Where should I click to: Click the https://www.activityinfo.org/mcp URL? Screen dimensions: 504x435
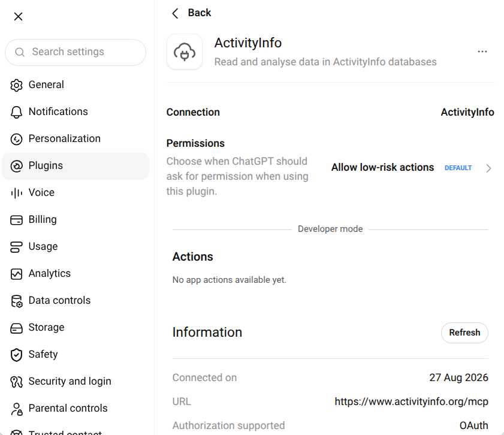pos(411,402)
